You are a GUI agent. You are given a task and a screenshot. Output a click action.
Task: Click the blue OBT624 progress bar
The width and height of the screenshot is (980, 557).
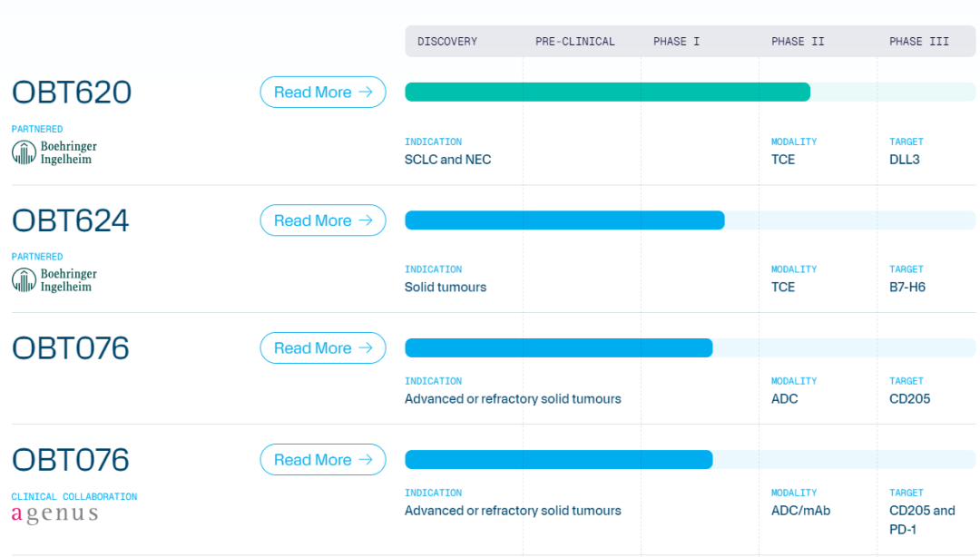point(564,220)
